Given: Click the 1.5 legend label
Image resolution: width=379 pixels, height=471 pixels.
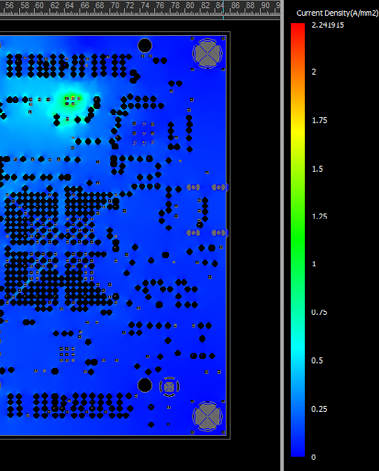Looking at the screenshot, I should (317, 169).
